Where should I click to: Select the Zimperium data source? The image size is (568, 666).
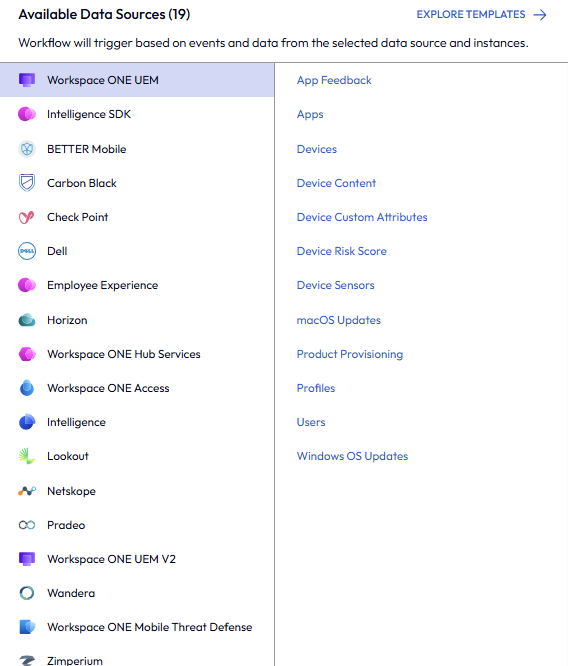coord(137,655)
